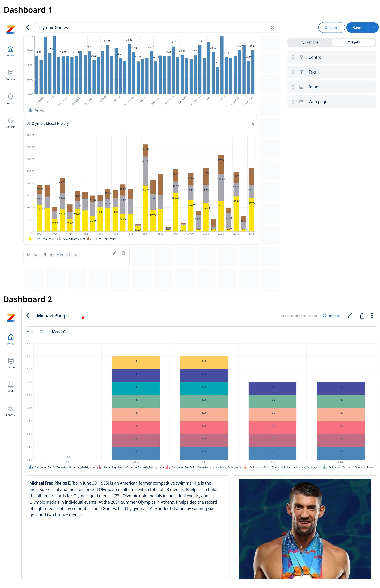Edit the Michael Phelps Medal Count link widget

pyautogui.click(x=114, y=253)
